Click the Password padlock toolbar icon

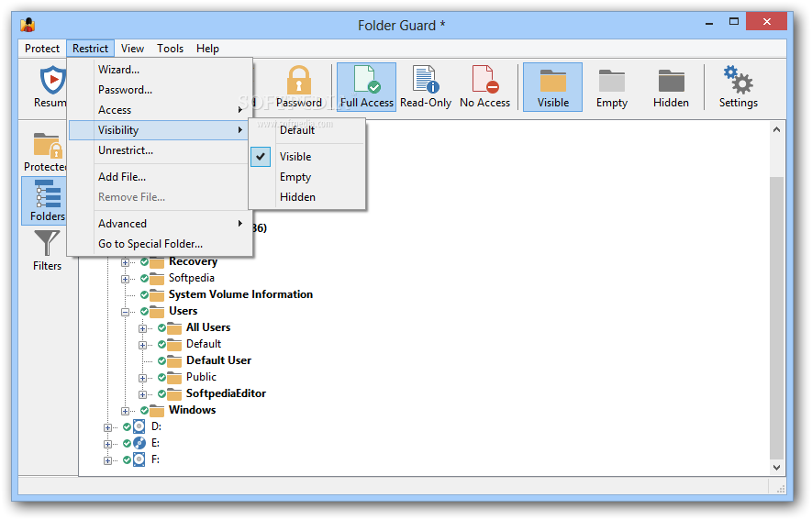299,86
